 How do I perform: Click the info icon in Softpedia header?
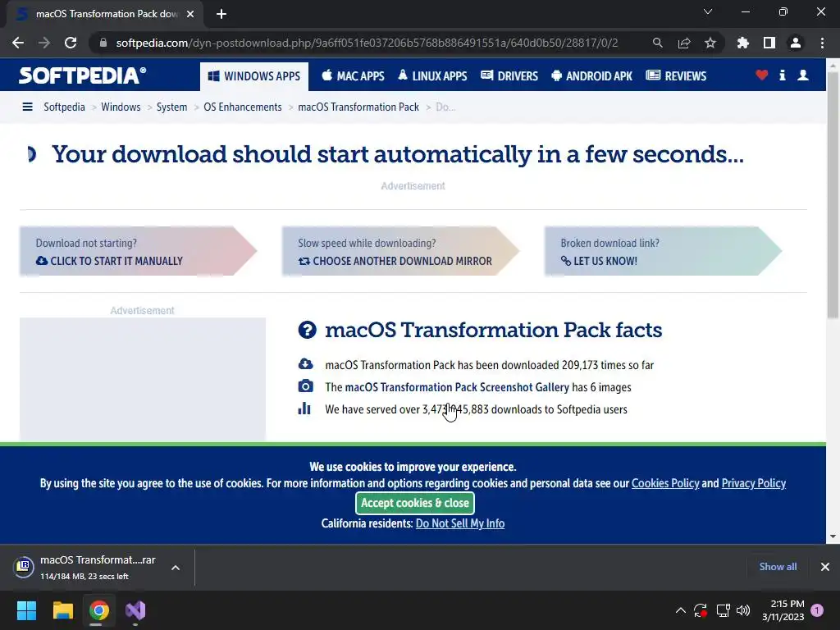(782, 75)
